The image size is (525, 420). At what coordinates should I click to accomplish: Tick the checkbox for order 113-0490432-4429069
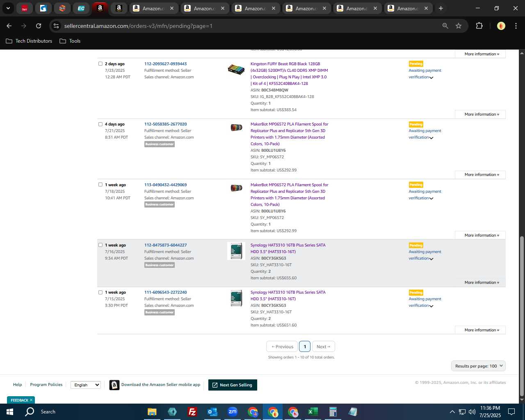click(x=100, y=185)
